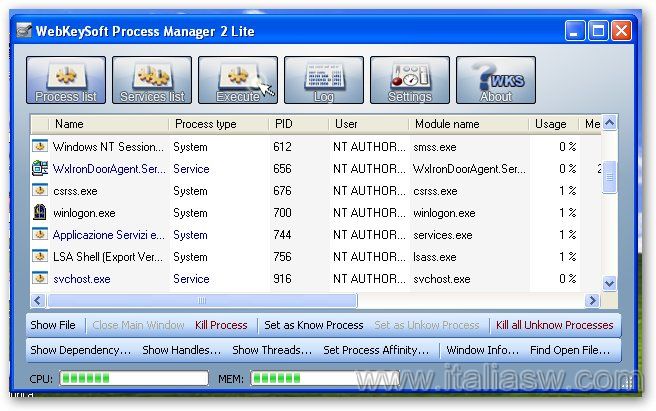Open Show Dependency…
The image size is (656, 411).
[80, 350]
